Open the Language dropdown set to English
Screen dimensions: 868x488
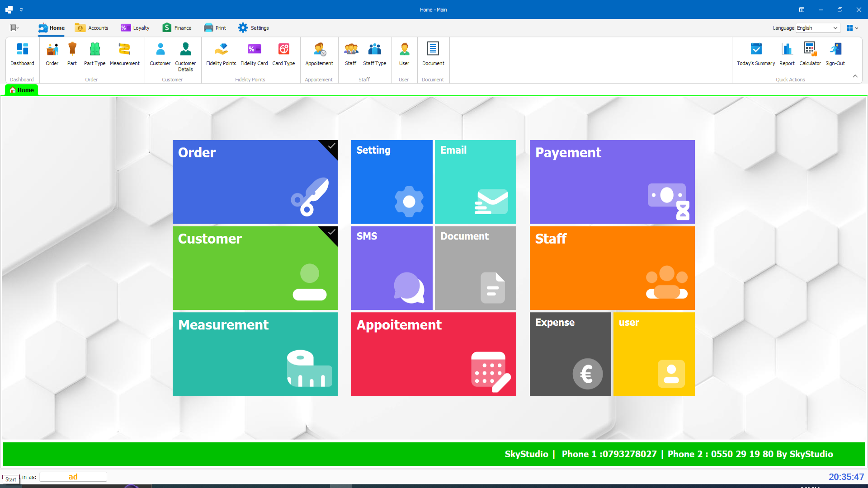818,28
